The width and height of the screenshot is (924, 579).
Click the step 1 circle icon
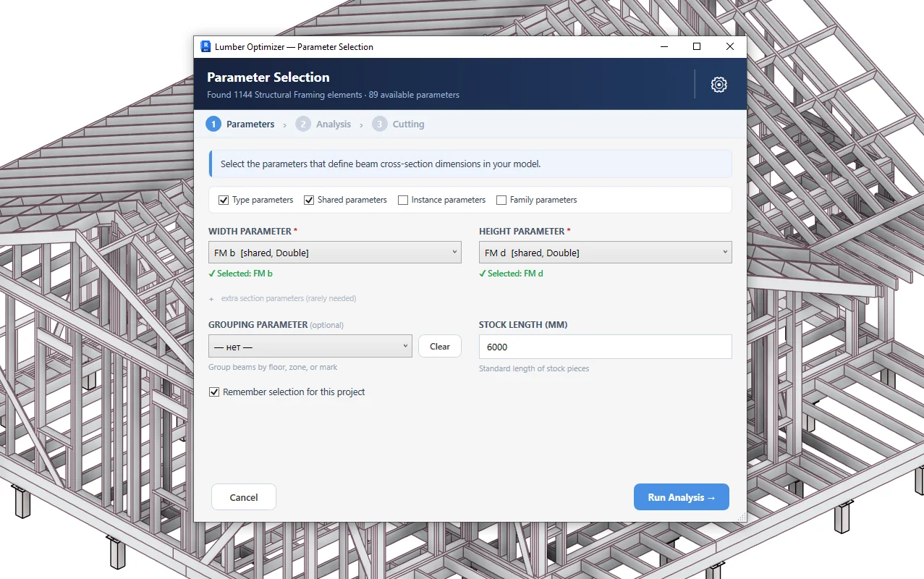(x=213, y=124)
